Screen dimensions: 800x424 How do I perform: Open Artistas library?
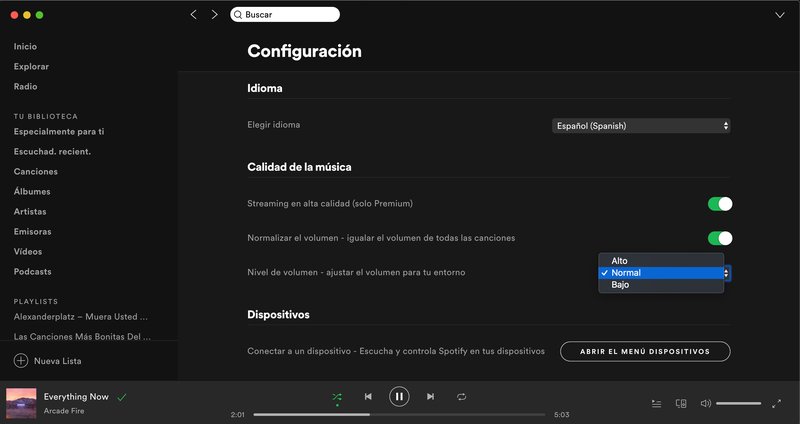(x=30, y=211)
